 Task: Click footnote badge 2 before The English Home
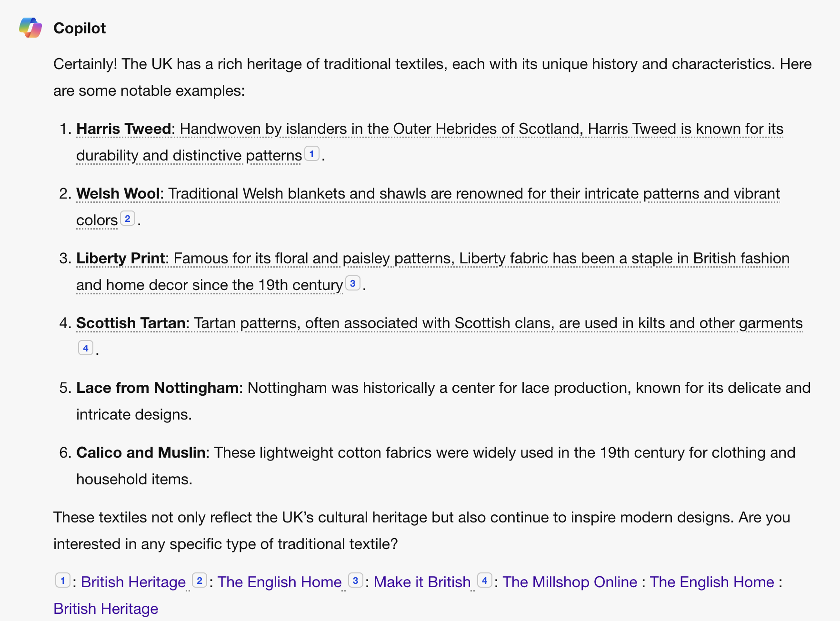tap(200, 581)
